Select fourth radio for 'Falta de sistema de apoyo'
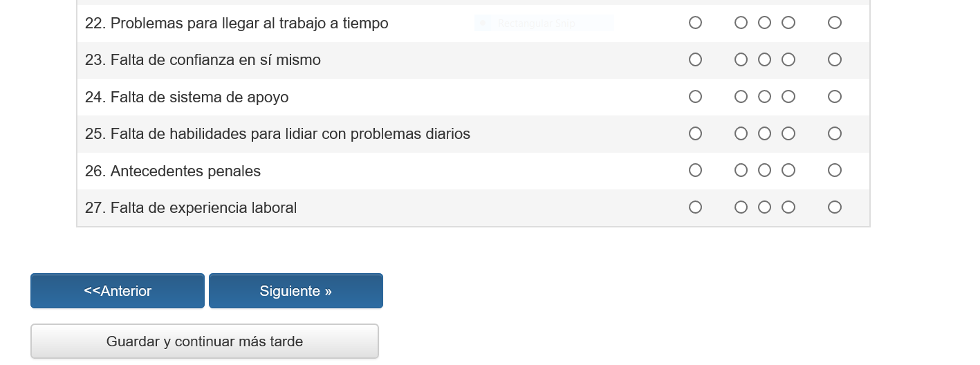 pyautogui.click(x=788, y=97)
